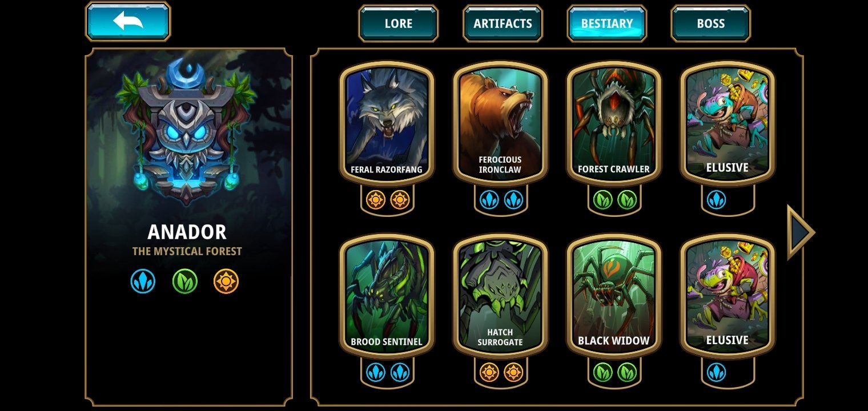Image resolution: width=868 pixels, height=411 pixels.
Task: Select green leaf element icon under Anador
Action: click(185, 281)
